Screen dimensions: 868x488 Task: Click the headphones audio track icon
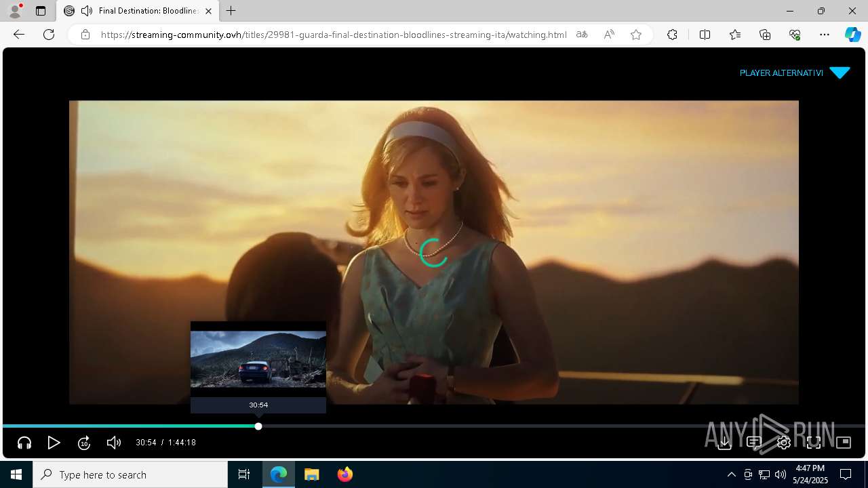click(x=24, y=443)
